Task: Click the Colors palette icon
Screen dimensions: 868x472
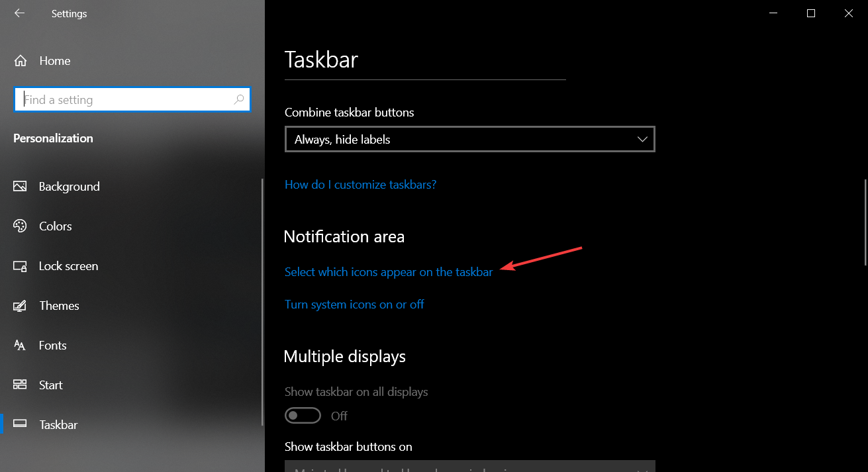Action: pyautogui.click(x=20, y=226)
